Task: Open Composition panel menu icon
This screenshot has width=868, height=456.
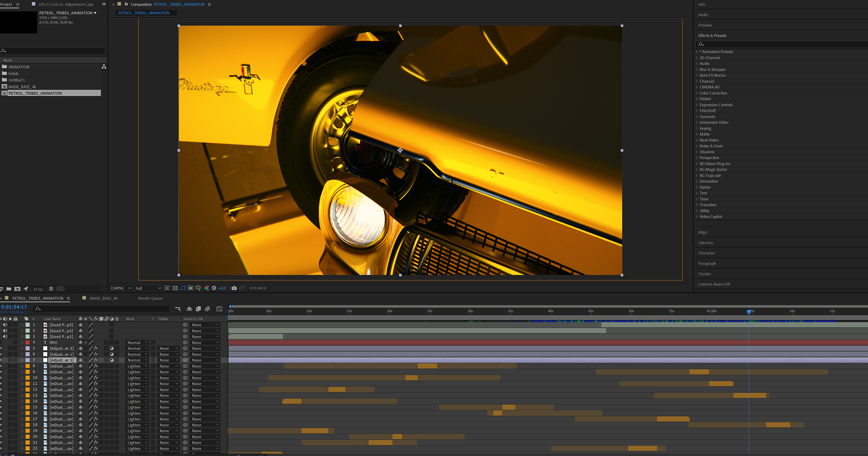Action: [x=209, y=5]
